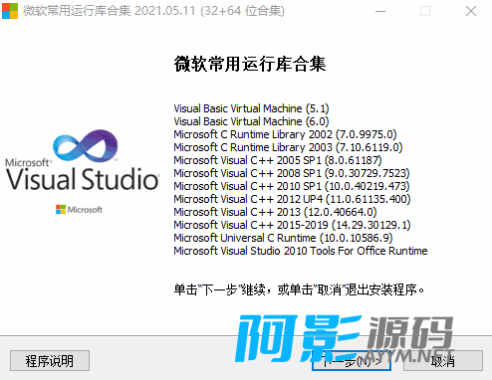Click Microsoft Visual C++ 2010 SP1 entry
Screen dimensions: 492x380
[292, 186]
